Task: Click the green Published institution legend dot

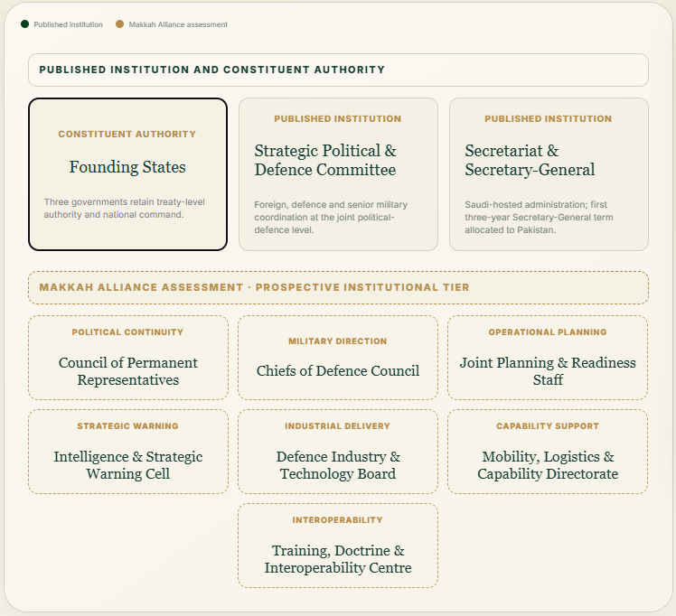Action: [24, 24]
